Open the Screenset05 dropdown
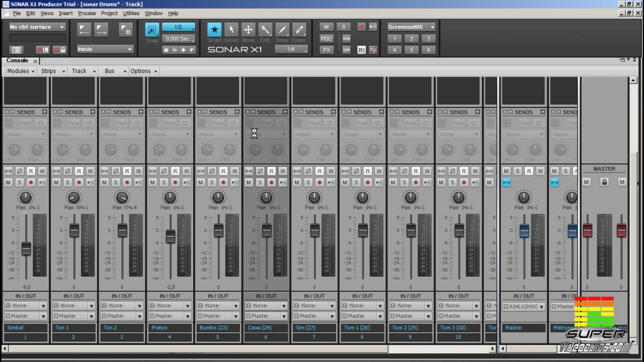 [432, 27]
